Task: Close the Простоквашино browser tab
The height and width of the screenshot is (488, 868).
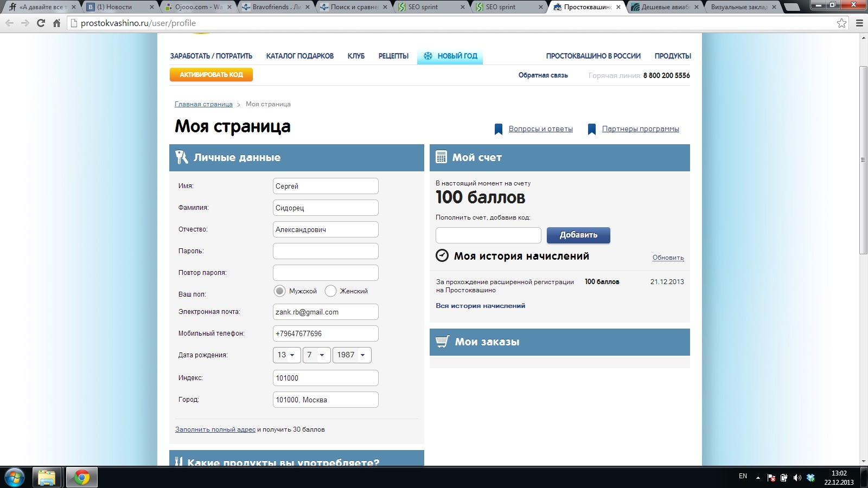Action: 618,7
